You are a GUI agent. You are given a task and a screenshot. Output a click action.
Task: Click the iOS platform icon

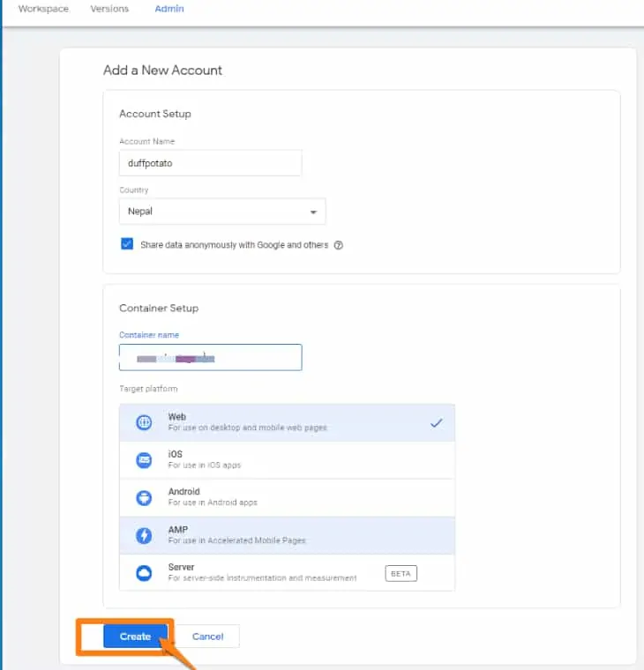pos(144,460)
